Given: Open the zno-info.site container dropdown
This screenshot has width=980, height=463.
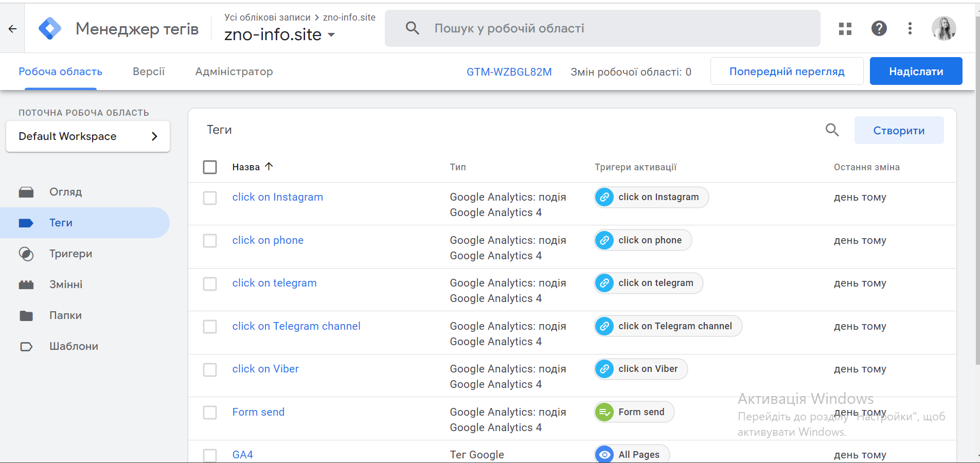Looking at the screenshot, I should pyautogui.click(x=279, y=34).
